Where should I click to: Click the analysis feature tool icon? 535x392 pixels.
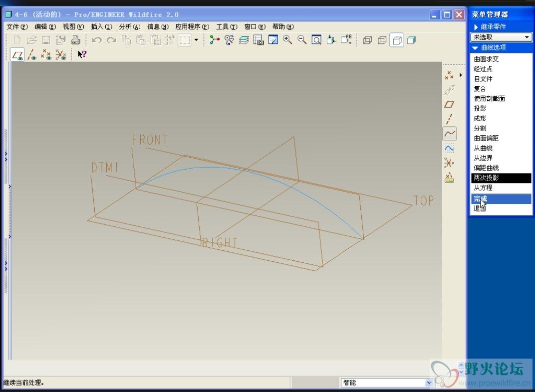click(x=449, y=178)
